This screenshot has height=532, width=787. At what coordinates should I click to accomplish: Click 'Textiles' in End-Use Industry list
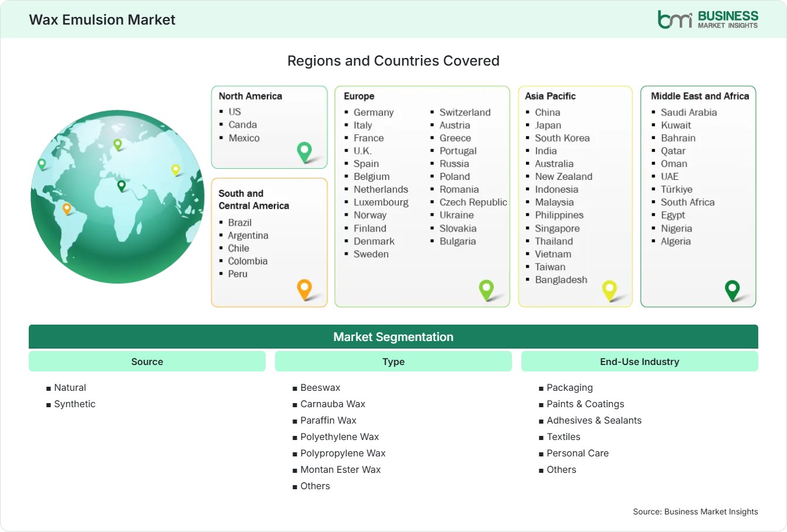pyautogui.click(x=564, y=436)
